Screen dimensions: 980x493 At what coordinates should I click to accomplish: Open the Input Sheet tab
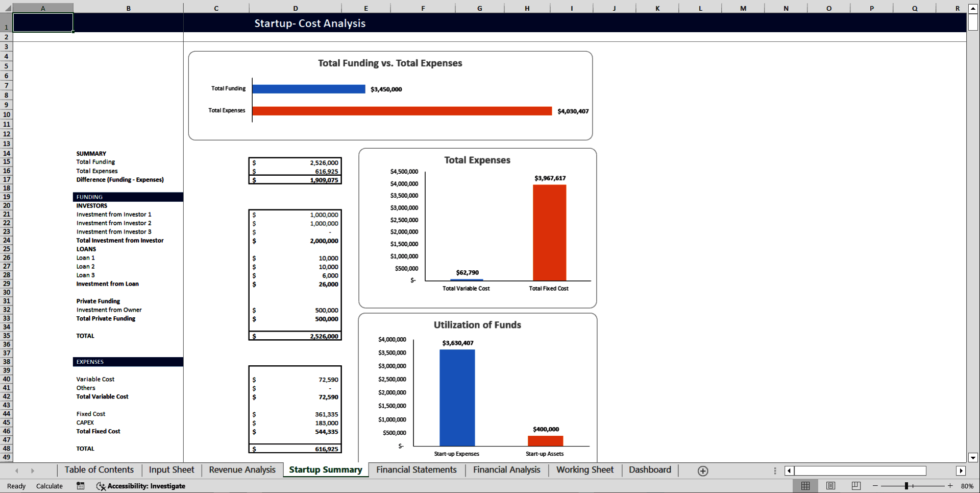tap(171, 470)
